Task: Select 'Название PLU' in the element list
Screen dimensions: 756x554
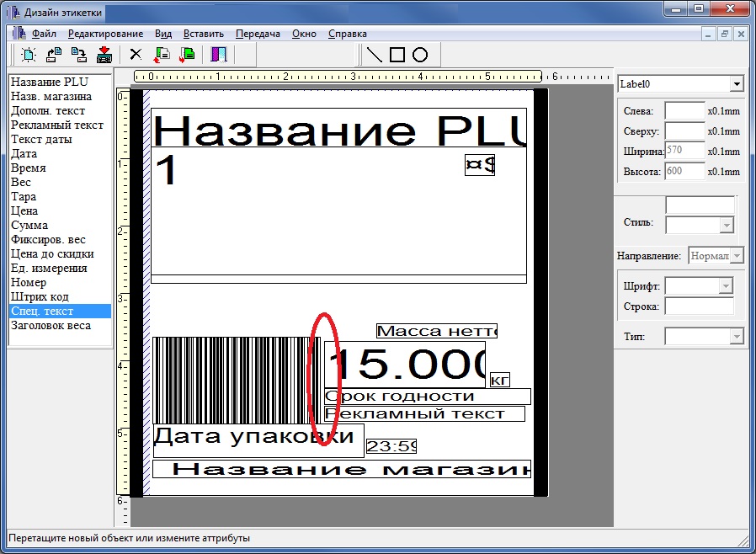Action: coord(48,82)
